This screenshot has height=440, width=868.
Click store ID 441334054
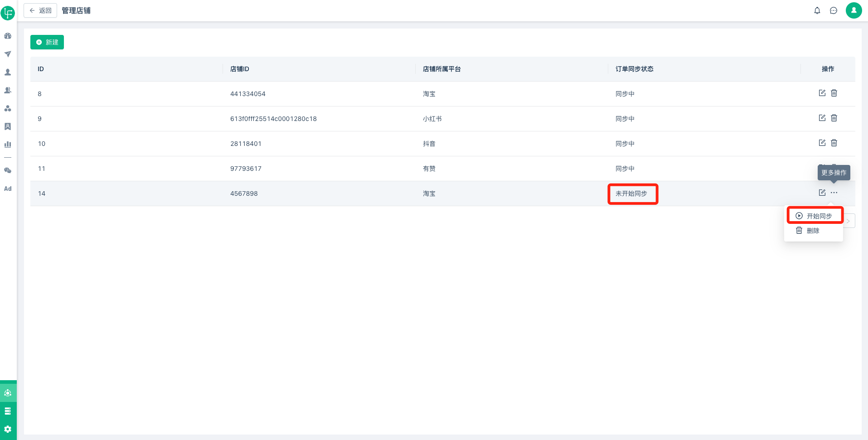click(x=248, y=94)
